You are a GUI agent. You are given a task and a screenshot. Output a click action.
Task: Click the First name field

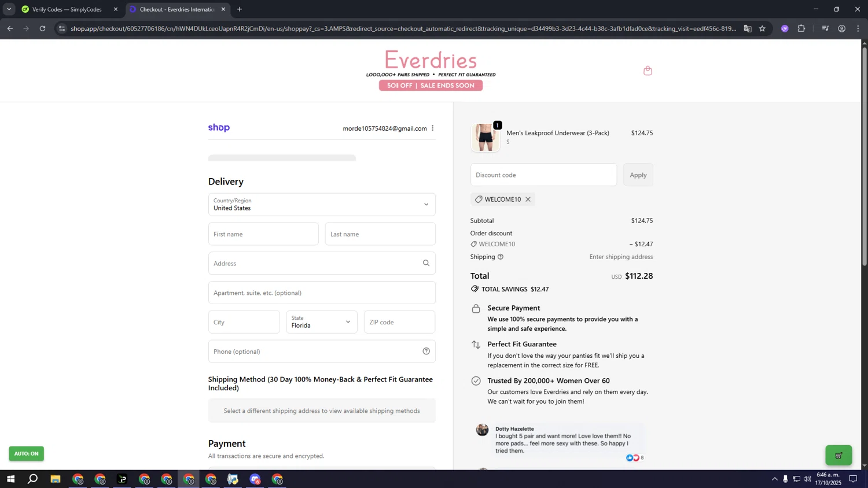pos(263,234)
